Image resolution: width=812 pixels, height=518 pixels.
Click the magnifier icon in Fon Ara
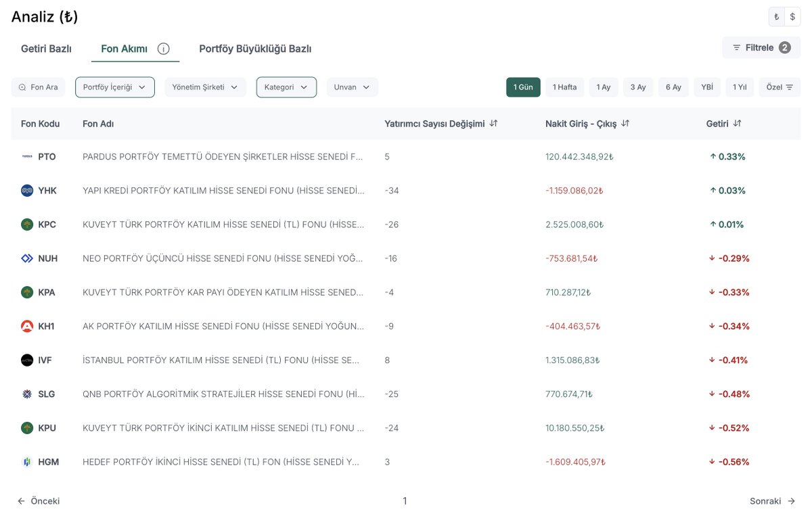[x=22, y=87]
